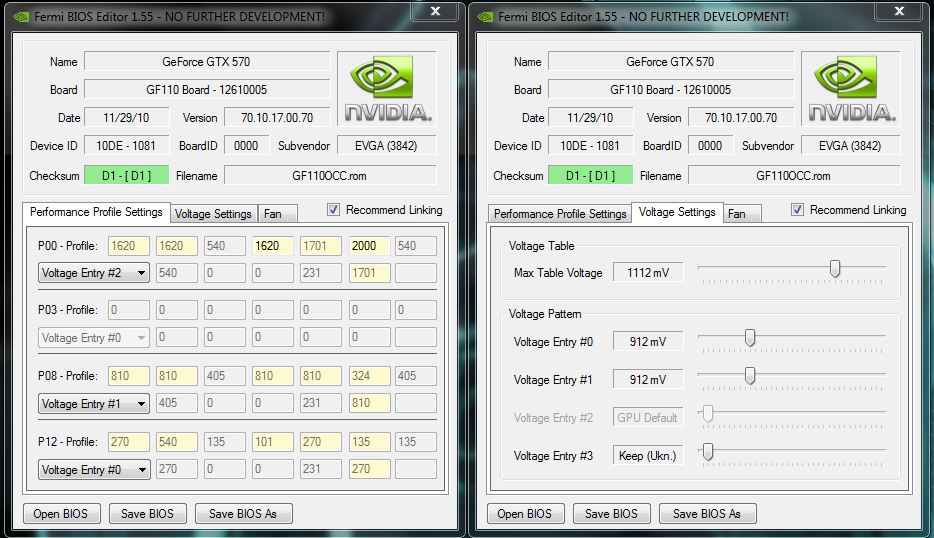Select Performance Profile Settings tab in left window
Viewport: 934px width, 538px height.
click(x=96, y=212)
